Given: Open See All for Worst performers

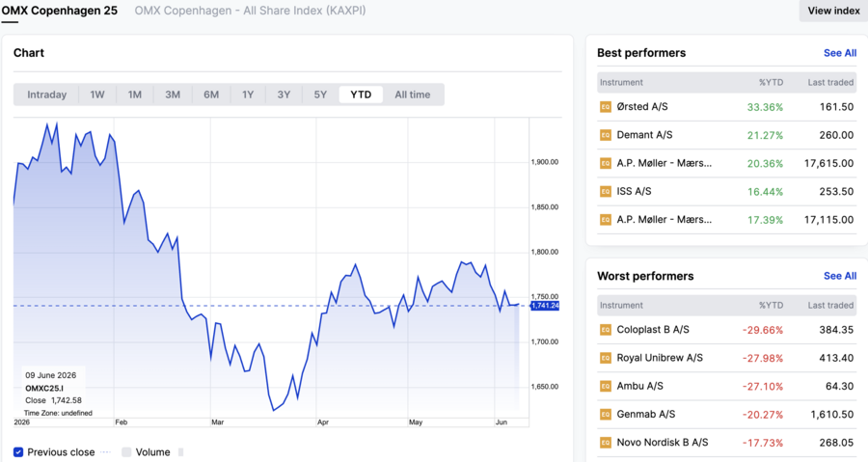Looking at the screenshot, I should tap(840, 276).
